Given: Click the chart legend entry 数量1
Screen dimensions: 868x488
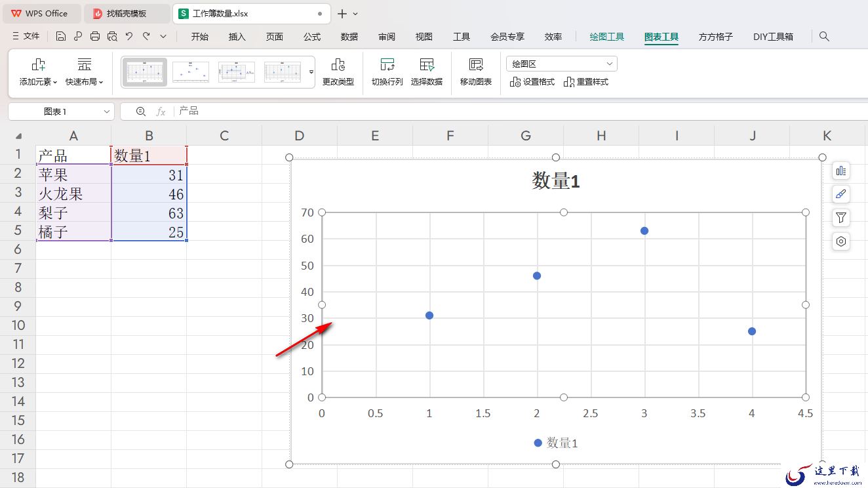Looking at the screenshot, I should tap(556, 443).
